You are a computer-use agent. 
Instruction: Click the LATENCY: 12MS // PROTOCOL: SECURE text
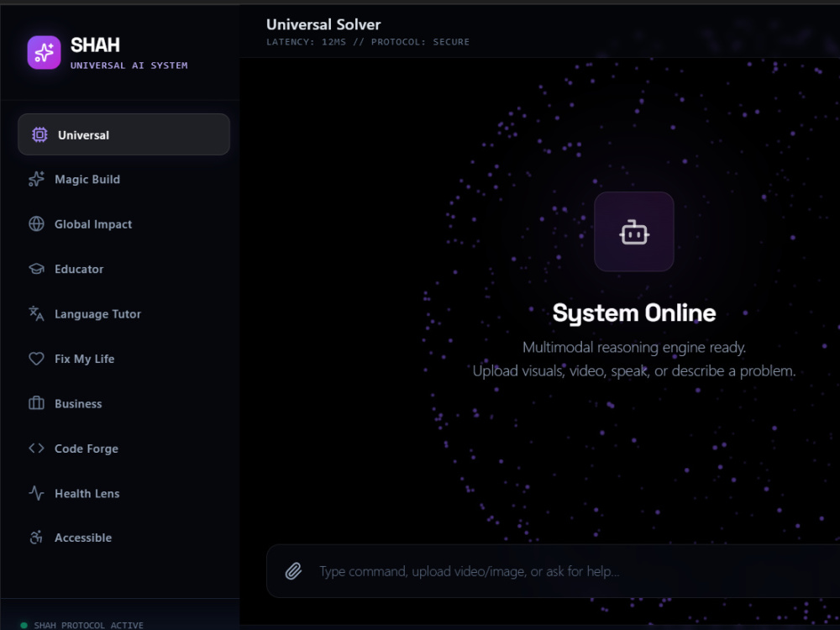(368, 42)
